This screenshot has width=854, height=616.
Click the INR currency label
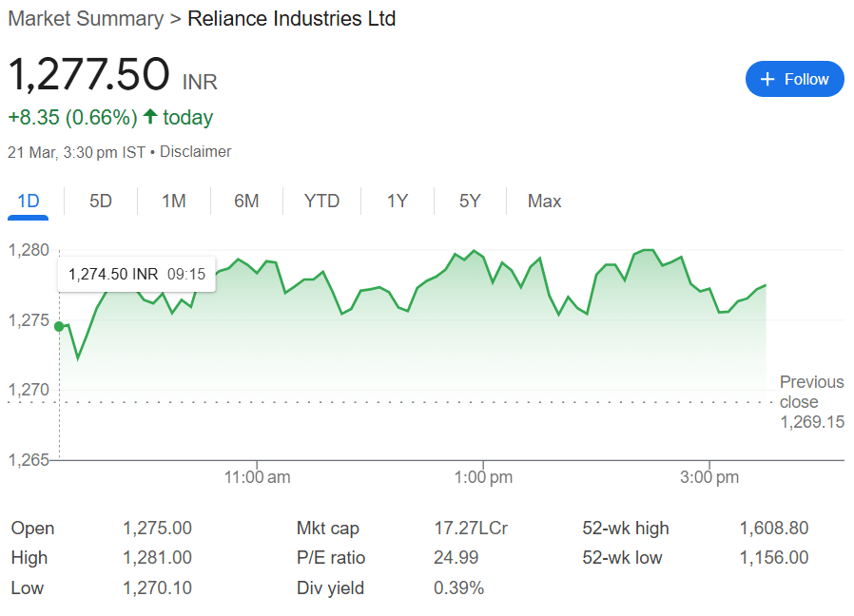coord(200,83)
